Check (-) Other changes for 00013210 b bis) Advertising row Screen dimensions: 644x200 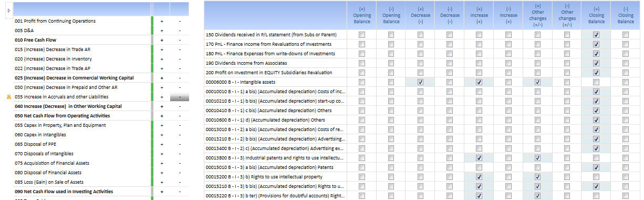pyautogui.click(x=567, y=139)
